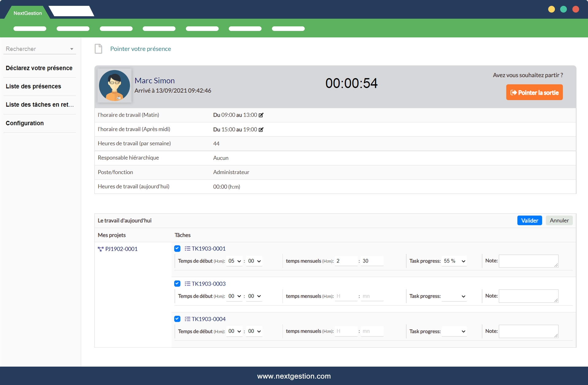Image resolution: width=588 pixels, height=385 pixels.
Task: Uncheck the TK1903-0001 task checkbox
Action: point(177,249)
